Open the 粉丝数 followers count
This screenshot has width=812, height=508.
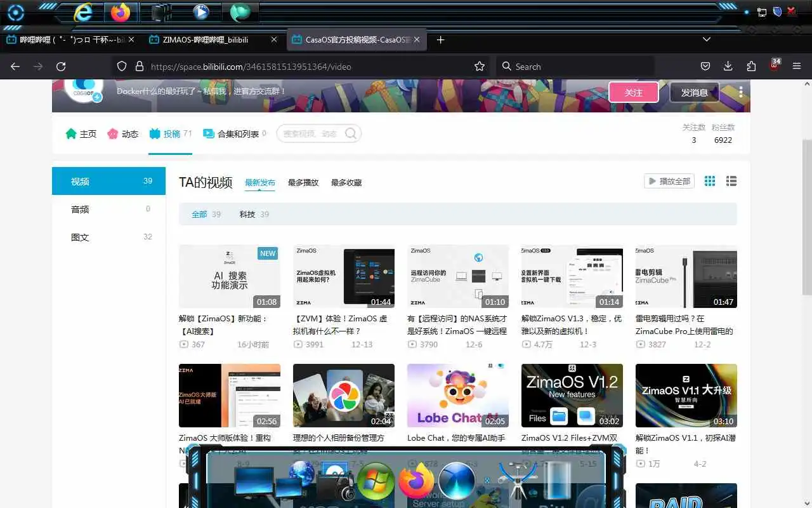(723, 133)
